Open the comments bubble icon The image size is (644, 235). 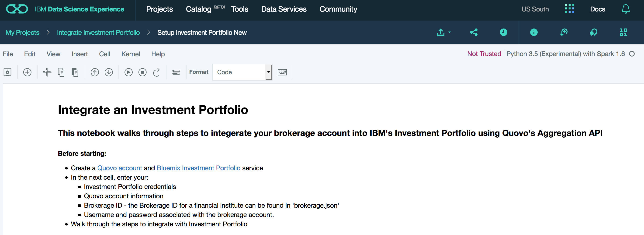(x=593, y=32)
